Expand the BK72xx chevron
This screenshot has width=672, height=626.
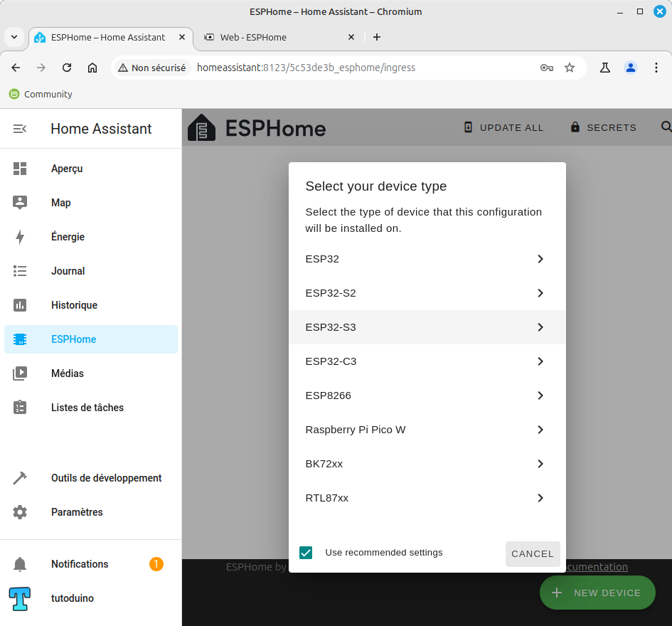pyautogui.click(x=540, y=464)
